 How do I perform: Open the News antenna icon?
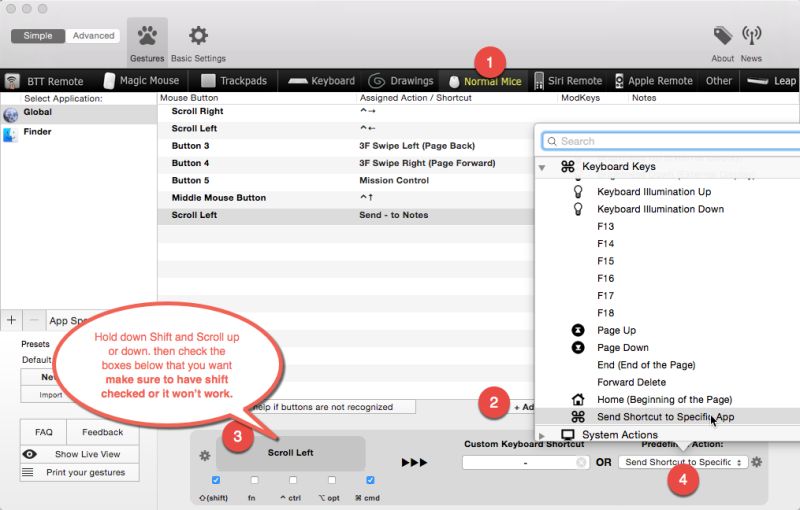(752, 36)
